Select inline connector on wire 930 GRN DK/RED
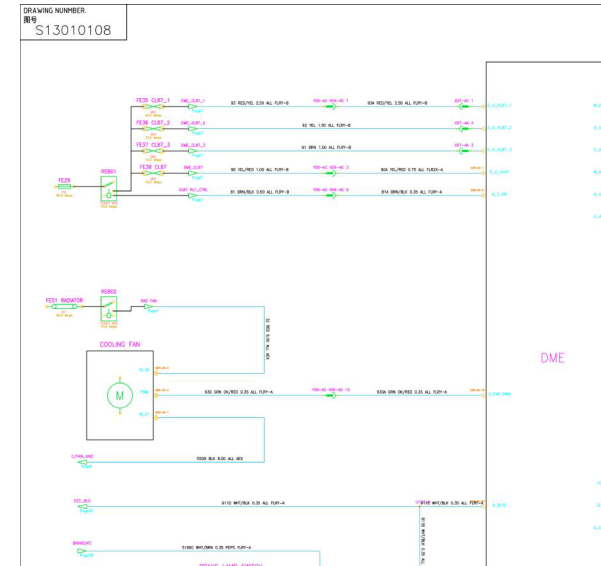The width and height of the screenshot is (601, 566). 331,395
